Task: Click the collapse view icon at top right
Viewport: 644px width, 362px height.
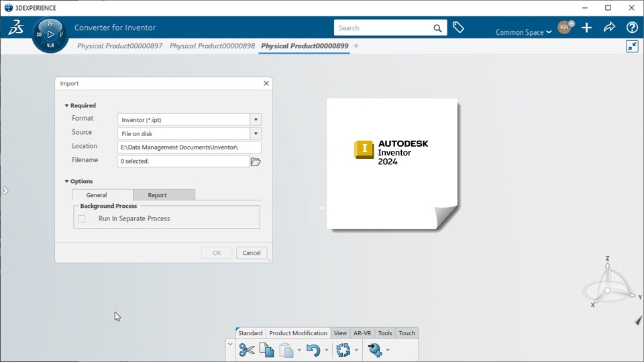Action: (x=632, y=46)
